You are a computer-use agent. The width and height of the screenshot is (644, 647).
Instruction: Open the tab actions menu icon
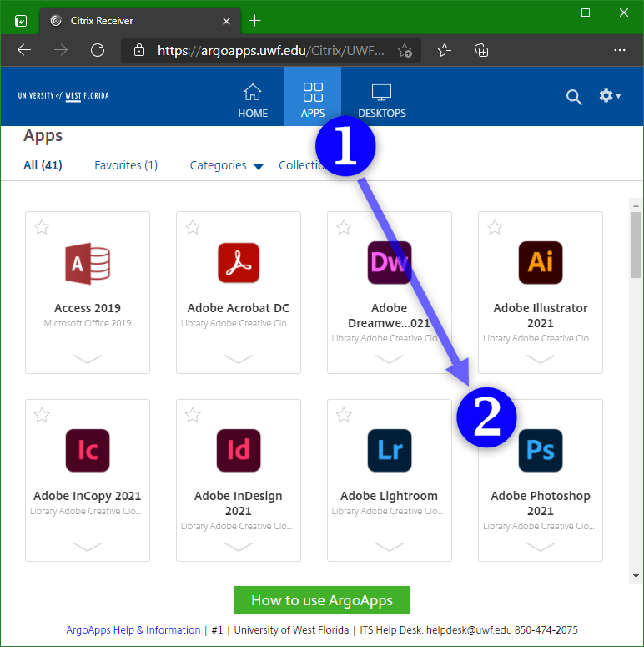21,21
